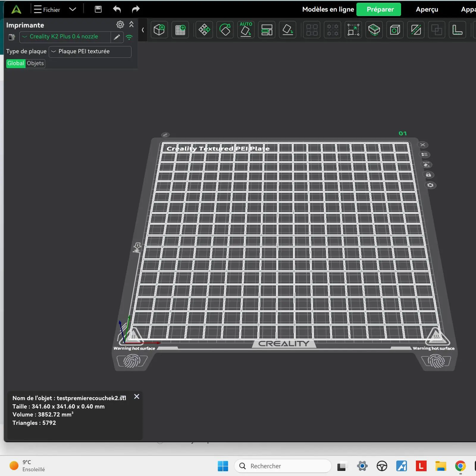Open the weather widget showing 9°C

coord(27,466)
